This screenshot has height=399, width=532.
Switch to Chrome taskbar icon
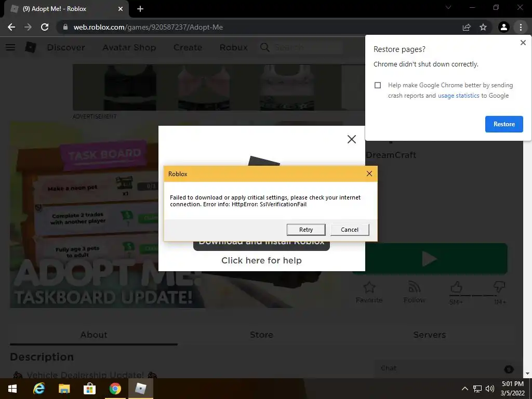(x=115, y=389)
